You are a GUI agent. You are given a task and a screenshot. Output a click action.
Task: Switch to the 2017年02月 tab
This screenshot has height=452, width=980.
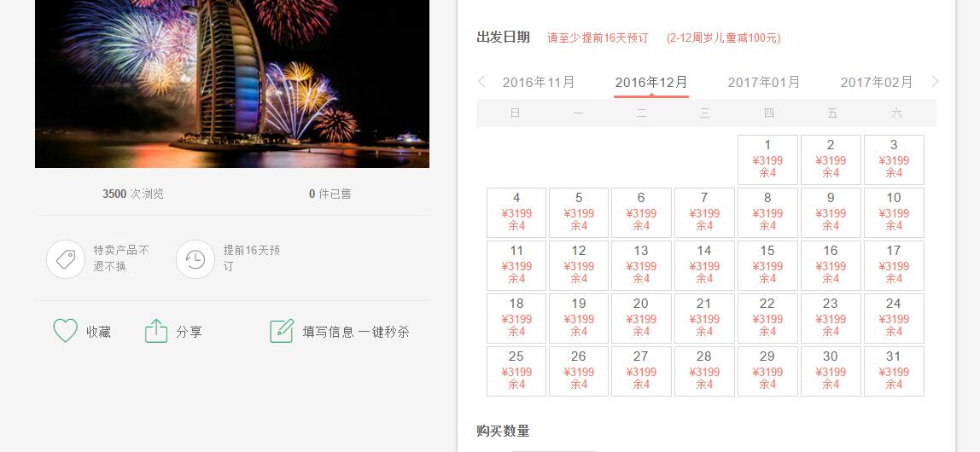coord(877,82)
